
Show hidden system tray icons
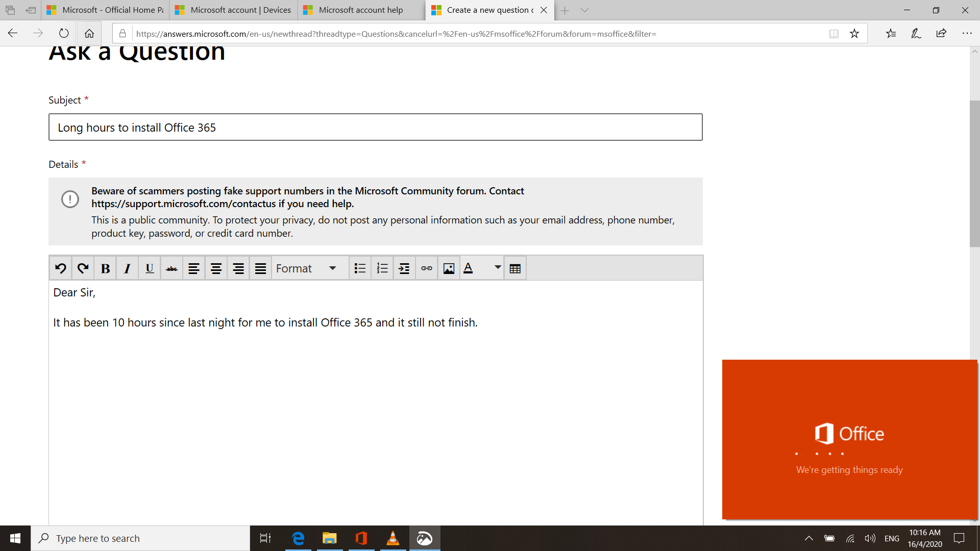coord(809,538)
